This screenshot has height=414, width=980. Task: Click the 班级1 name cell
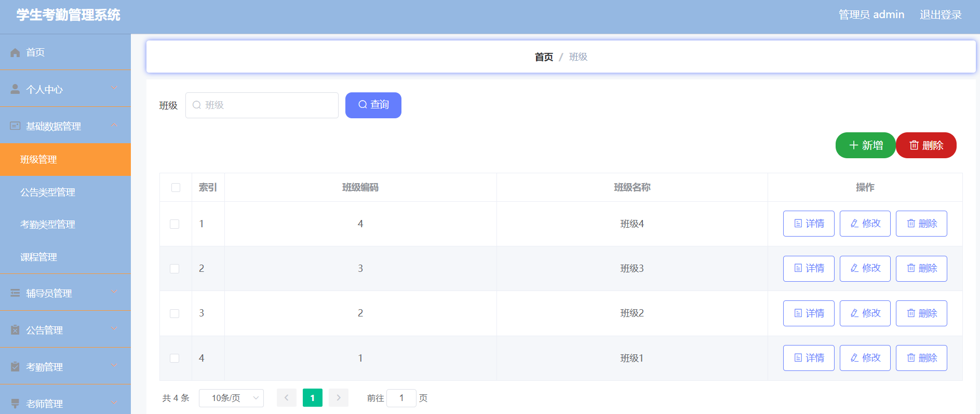(632, 358)
